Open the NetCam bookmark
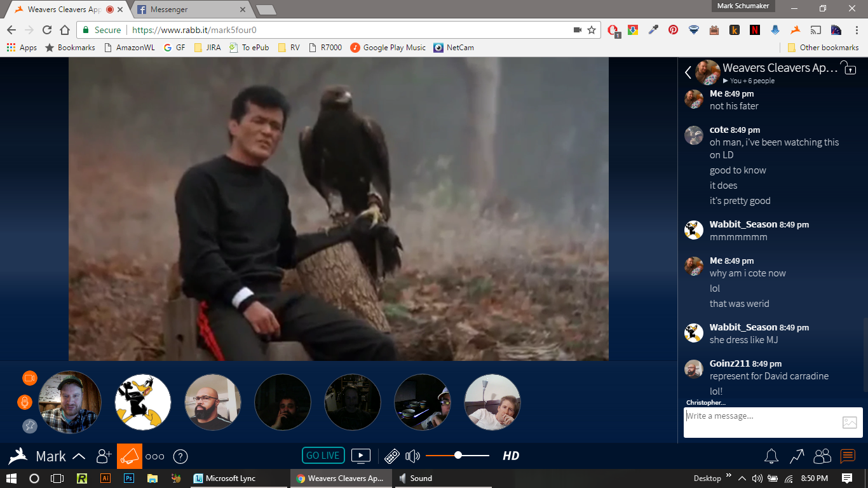 click(454, 48)
